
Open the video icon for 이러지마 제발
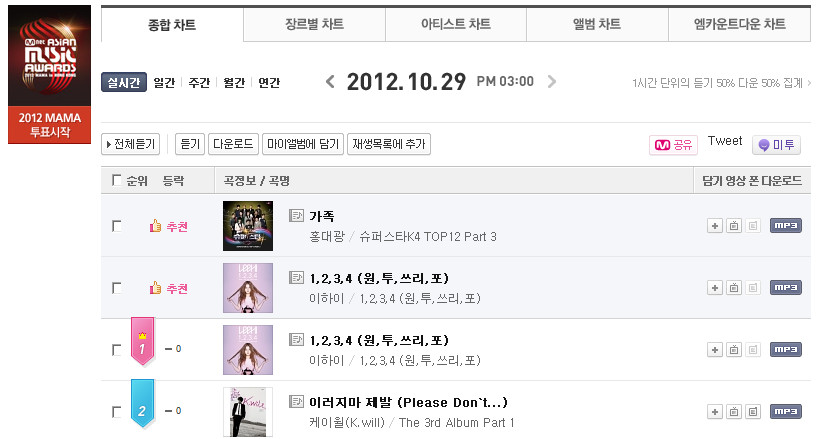click(x=734, y=412)
